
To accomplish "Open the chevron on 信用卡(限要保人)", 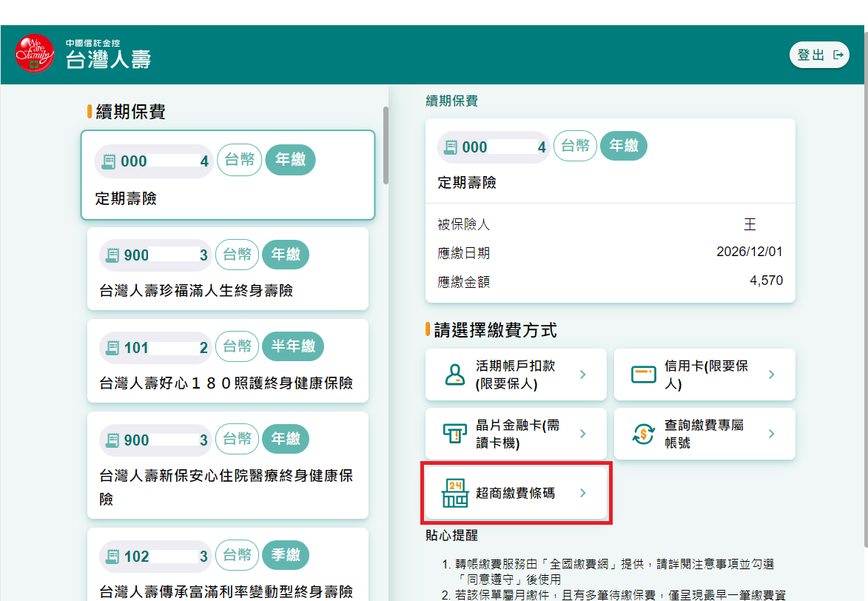I will [x=772, y=375].
